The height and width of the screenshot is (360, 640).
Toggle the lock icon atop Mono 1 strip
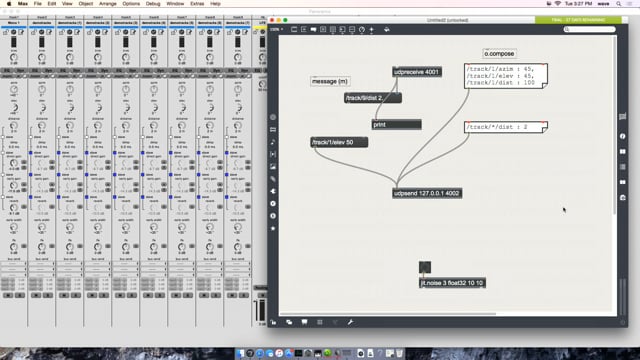tap(6, 32)
